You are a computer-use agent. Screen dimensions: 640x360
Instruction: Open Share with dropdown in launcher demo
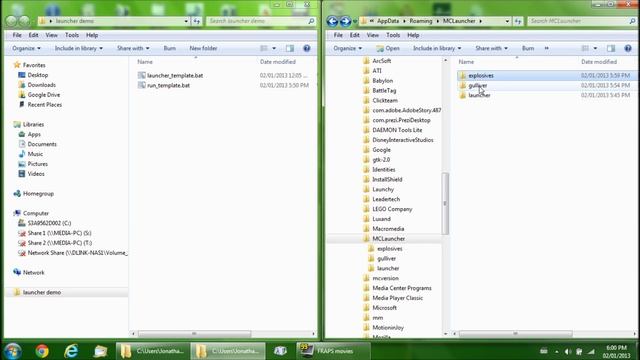point(133,48)
